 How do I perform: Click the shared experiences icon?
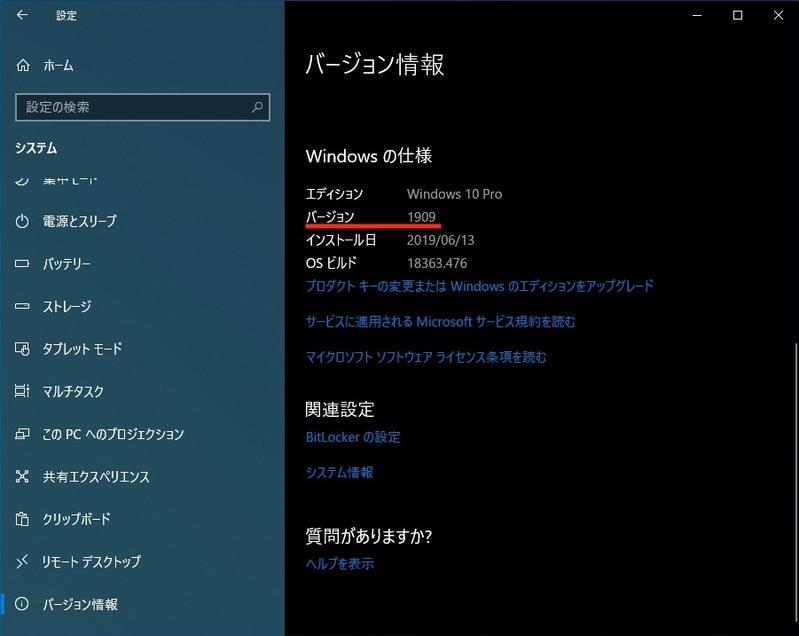(22, 476)
